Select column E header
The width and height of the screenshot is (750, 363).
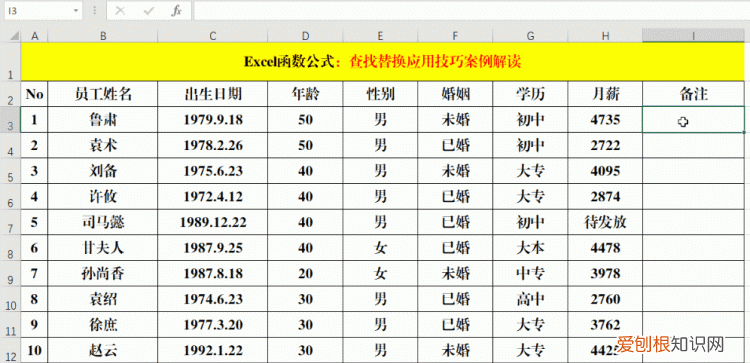[380, 36]
